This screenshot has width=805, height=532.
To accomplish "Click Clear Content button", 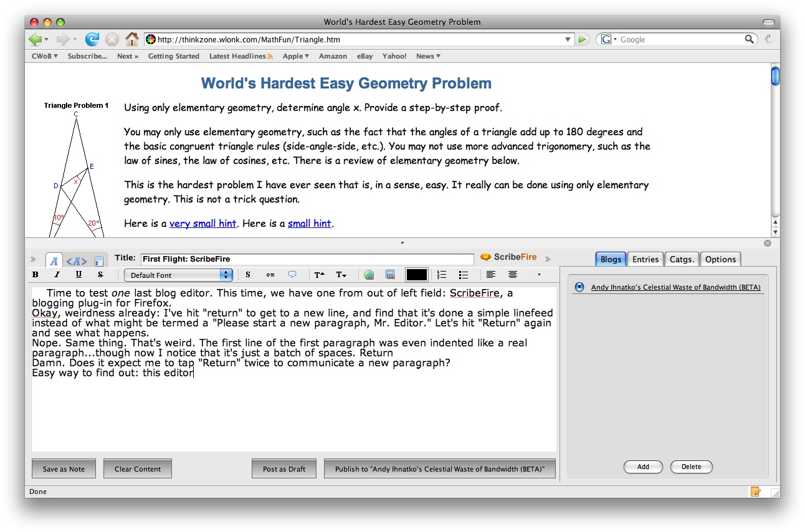I will click(138, 468).
